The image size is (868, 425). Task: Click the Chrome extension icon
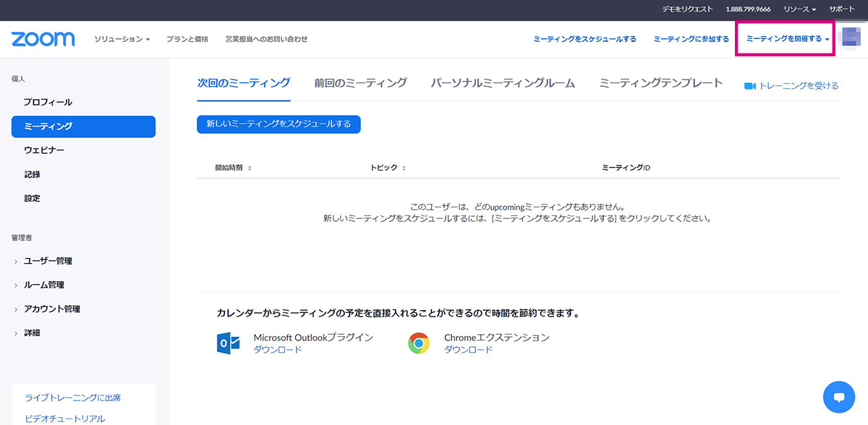[x=419, y=343]
